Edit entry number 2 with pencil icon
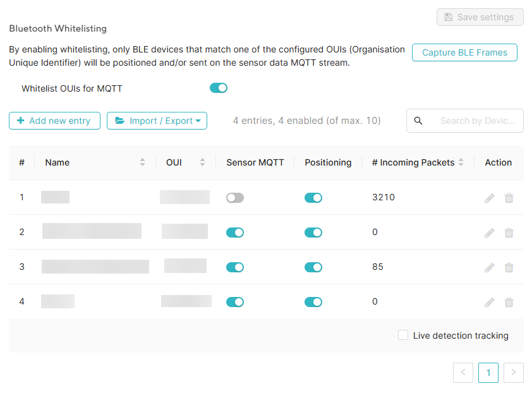Viewport: 532px width, 393px height. click(490, 233)
